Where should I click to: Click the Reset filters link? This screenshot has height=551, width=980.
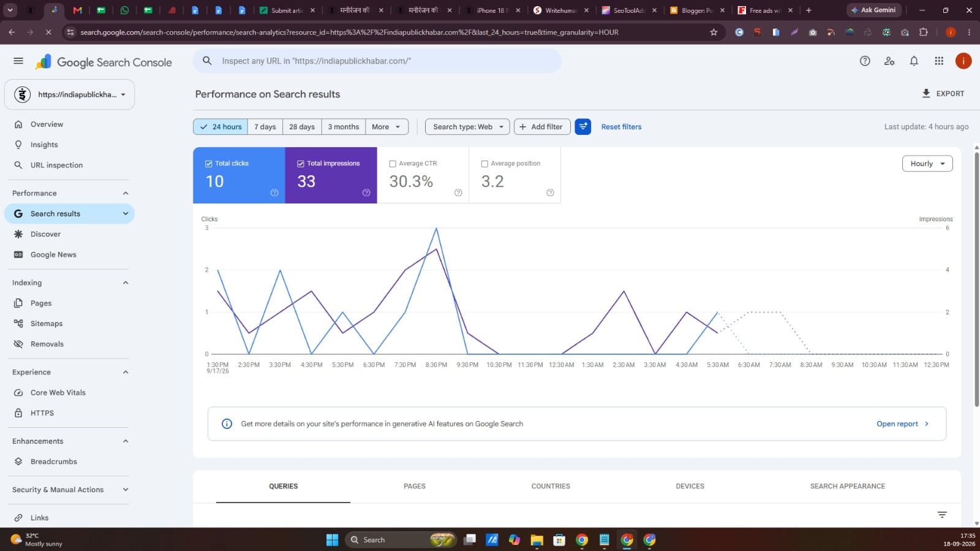(621, 127)
